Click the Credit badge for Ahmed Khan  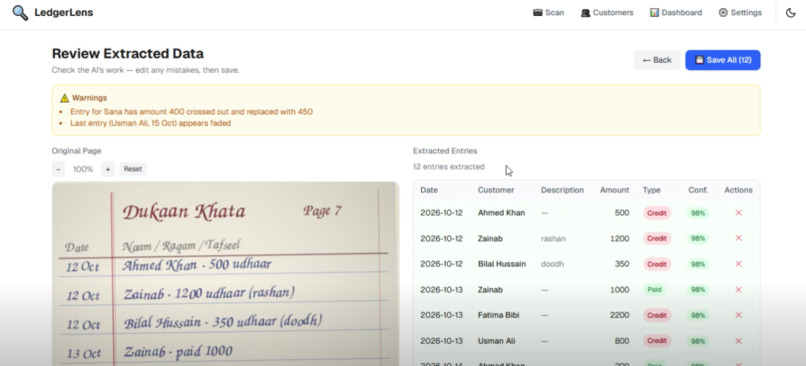(x=656, y=213)
